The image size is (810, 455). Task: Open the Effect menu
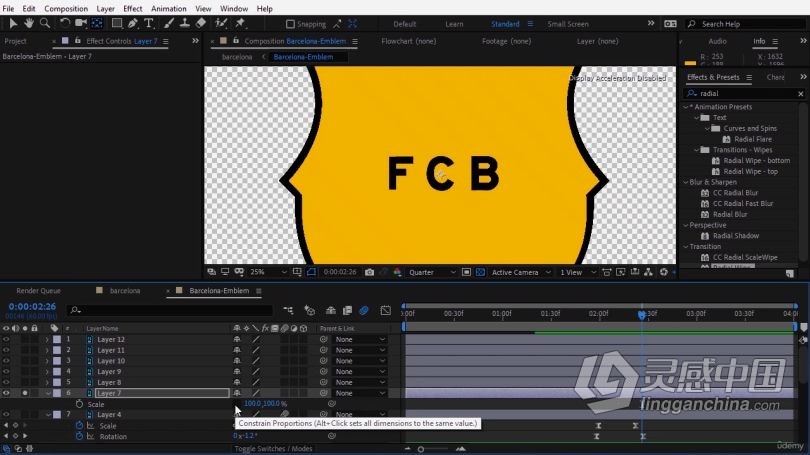(132, 9)
